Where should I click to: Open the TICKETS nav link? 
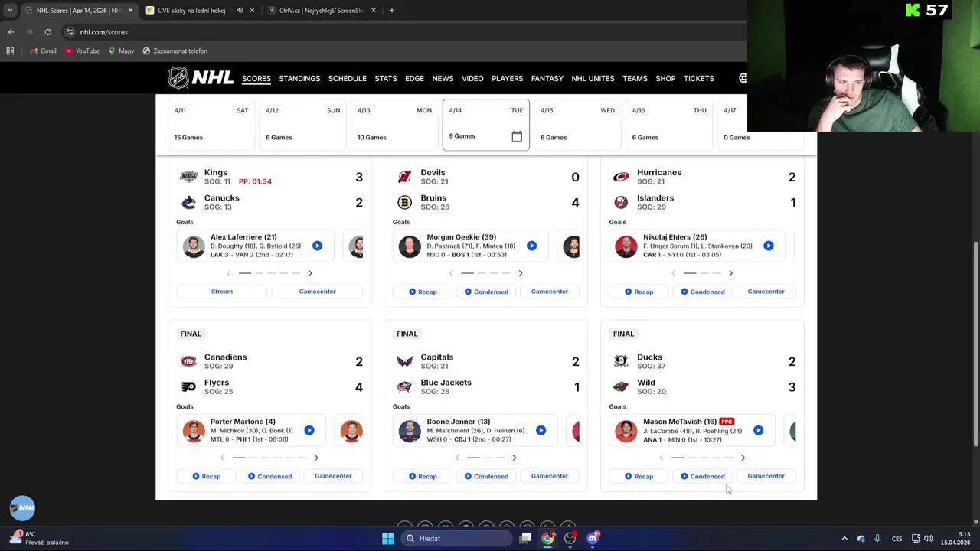[699, 78]
